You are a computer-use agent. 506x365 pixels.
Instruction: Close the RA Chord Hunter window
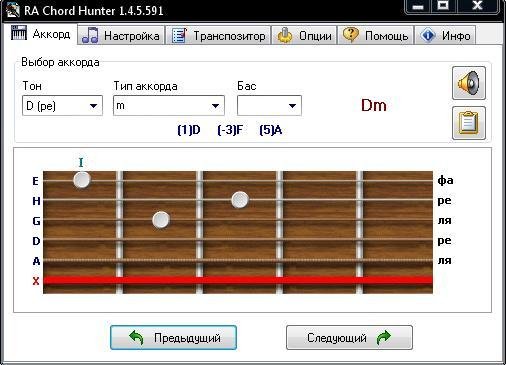click(x=478, y=6)
